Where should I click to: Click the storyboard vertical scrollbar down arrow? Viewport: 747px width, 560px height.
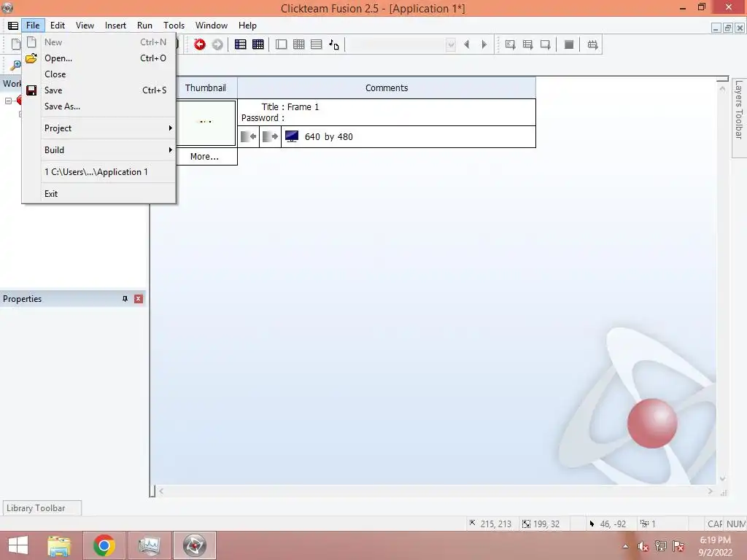click(x=722, y=478)
